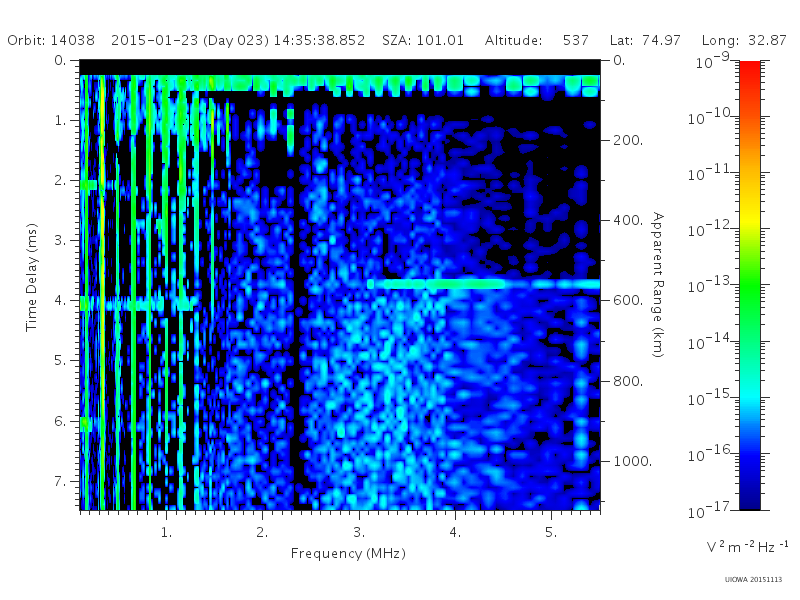This screenshot has height=600, width=800.
Task: Click the "4." tick on Frequency axis
Action: pos(455,532)
